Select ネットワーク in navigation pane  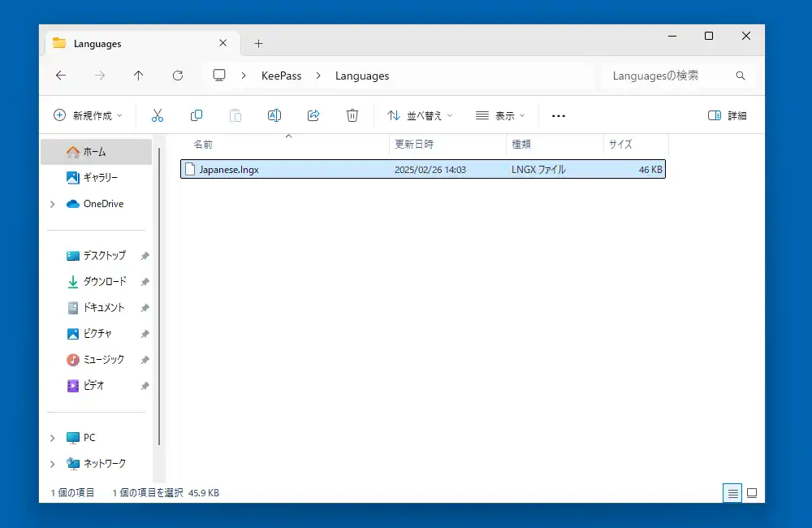[x=97, y=464]
